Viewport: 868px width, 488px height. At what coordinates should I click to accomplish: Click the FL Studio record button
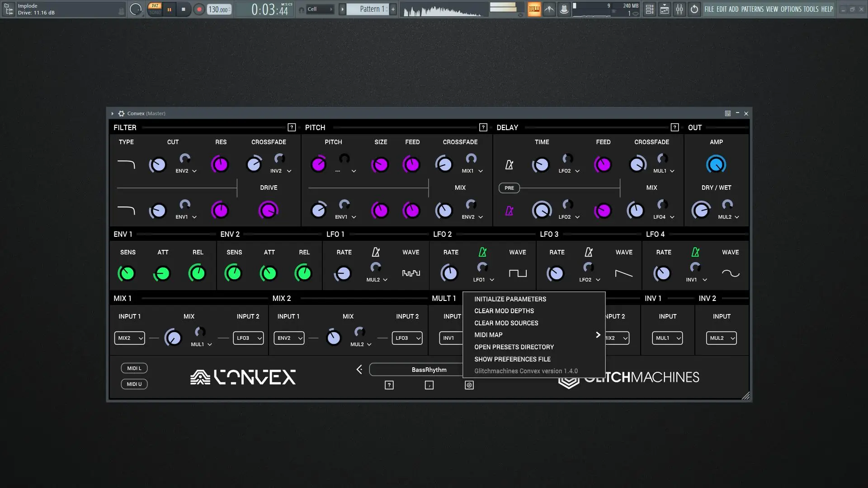pyautogui.click(x=199, y=9)
